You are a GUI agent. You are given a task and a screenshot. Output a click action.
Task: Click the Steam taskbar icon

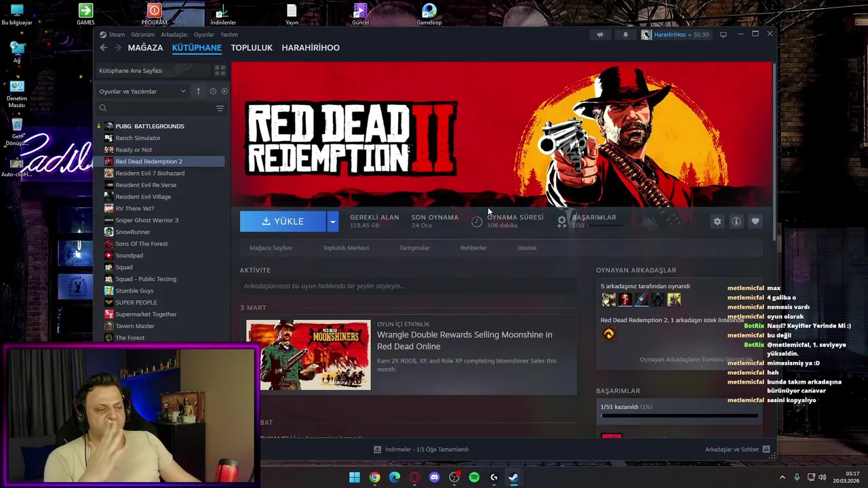[x=513, y=477]
